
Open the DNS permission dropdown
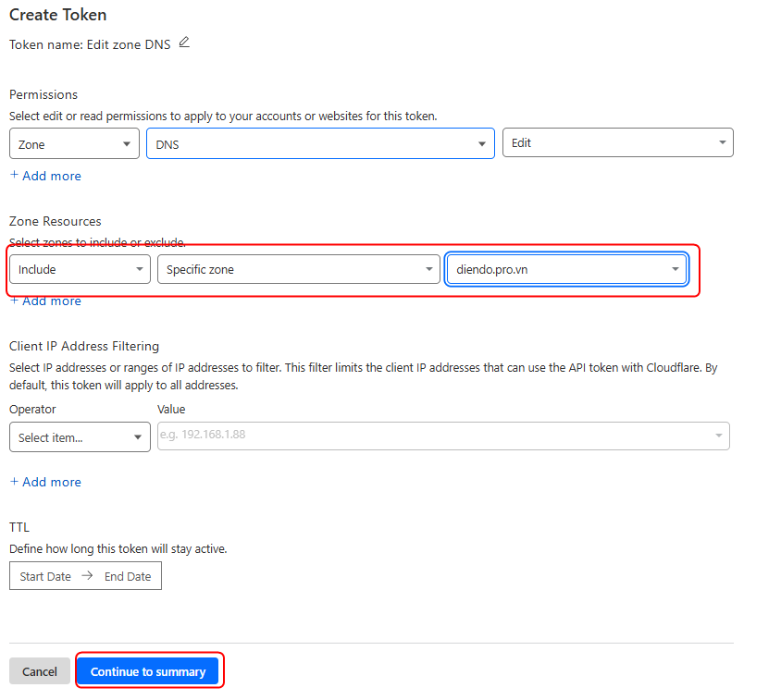click(320, 143)
